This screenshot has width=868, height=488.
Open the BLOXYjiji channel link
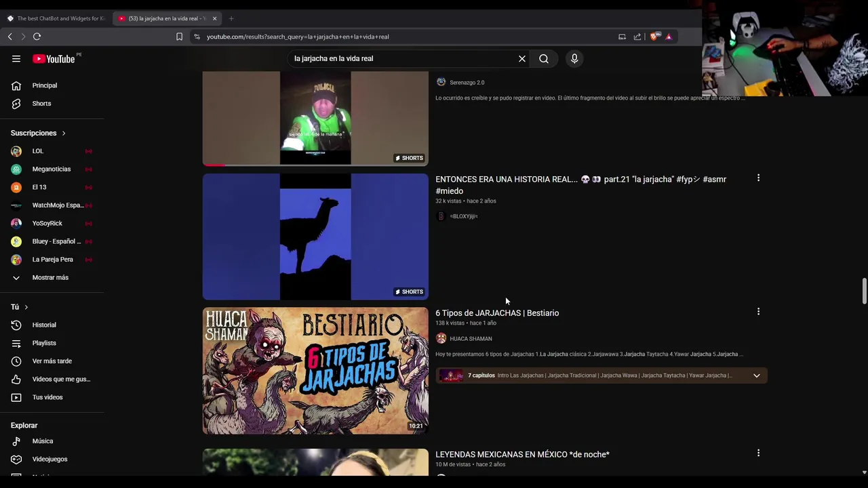tap(464, 216)
